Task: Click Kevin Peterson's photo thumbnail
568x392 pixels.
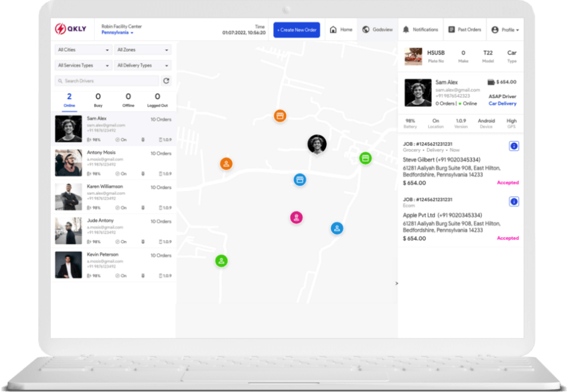Action: 68,265
